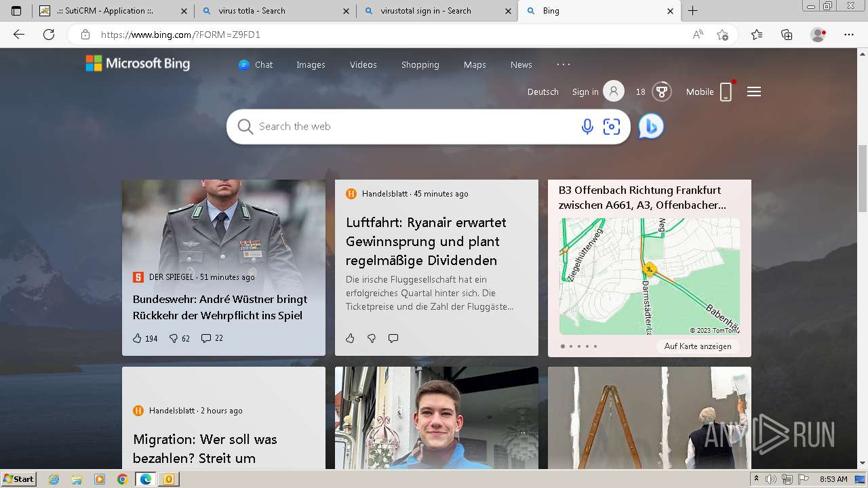Search by voice microphone icon
868x488 pixels.
click(587, 127)
